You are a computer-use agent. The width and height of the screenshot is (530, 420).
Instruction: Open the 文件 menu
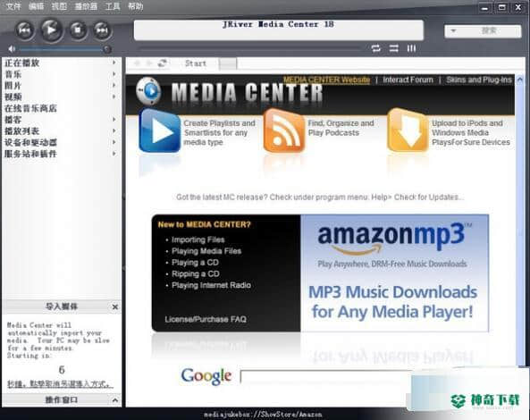(13, 6)
